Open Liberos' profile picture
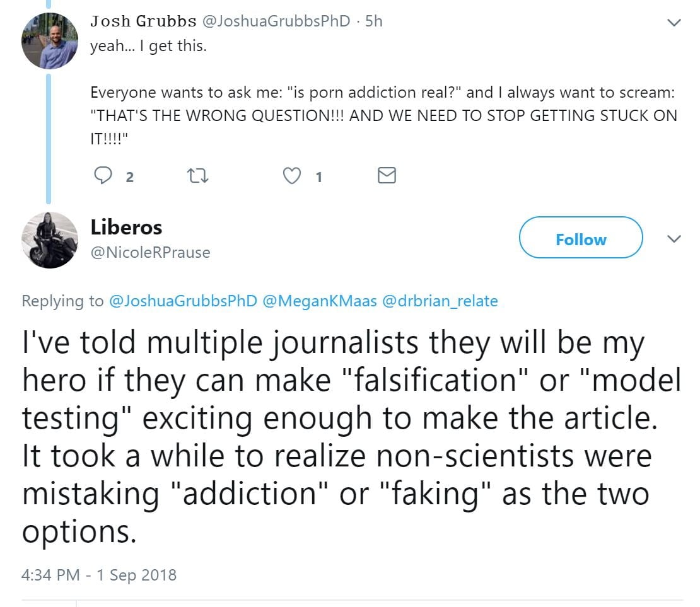Viewport: 700px width, 607px height. point(50,240)
